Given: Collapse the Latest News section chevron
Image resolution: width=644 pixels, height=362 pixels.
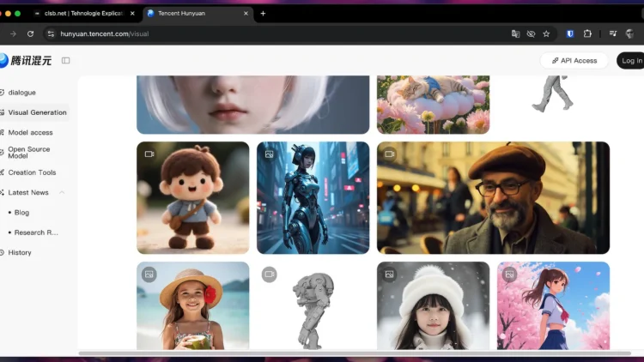Looking at the screenshot, I should pos(62,193).
